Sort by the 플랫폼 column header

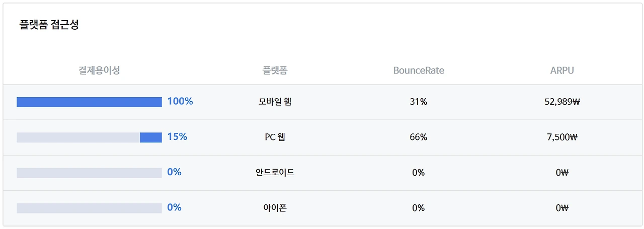click(x=275, y=70)
